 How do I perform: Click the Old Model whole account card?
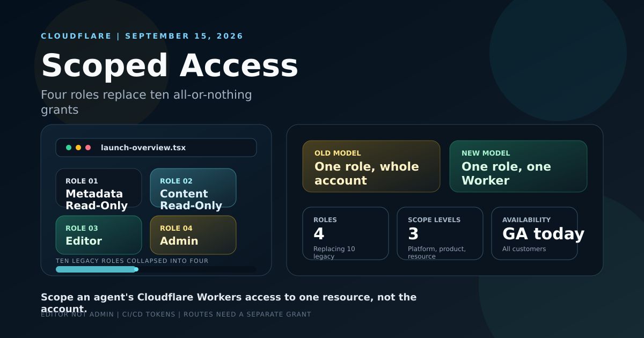click(x=371, y=166)
